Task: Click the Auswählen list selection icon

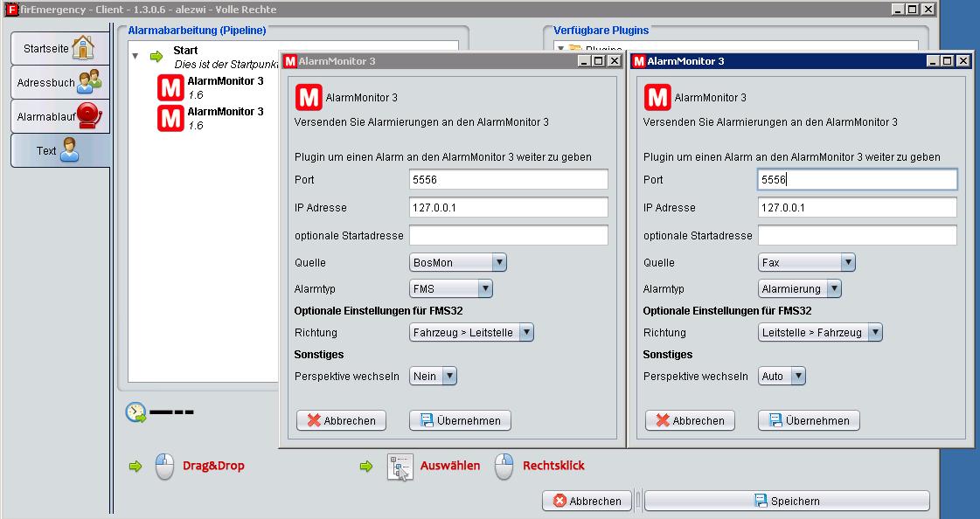Action: tap(400, 467)
